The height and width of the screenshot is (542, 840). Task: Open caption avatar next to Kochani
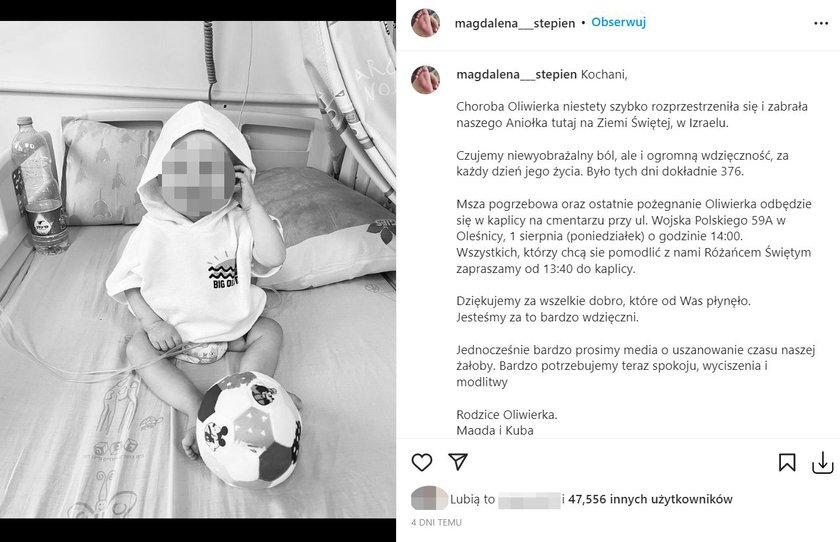[x=425, y=80]
